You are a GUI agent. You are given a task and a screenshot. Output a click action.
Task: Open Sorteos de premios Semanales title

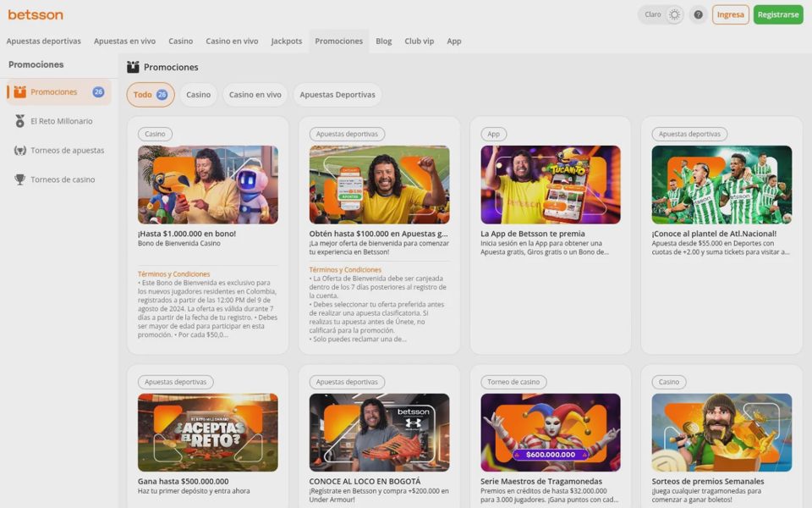click(x=708, y=482)
